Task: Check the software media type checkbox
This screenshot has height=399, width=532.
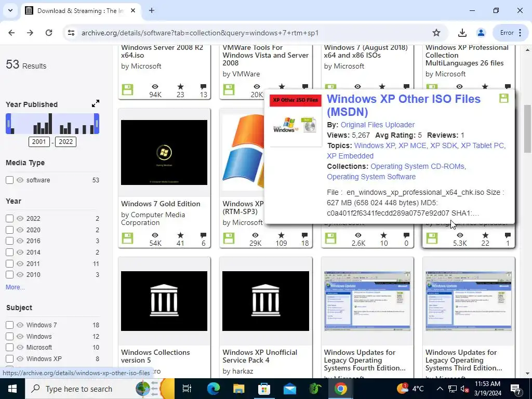Action: (9, 180)
